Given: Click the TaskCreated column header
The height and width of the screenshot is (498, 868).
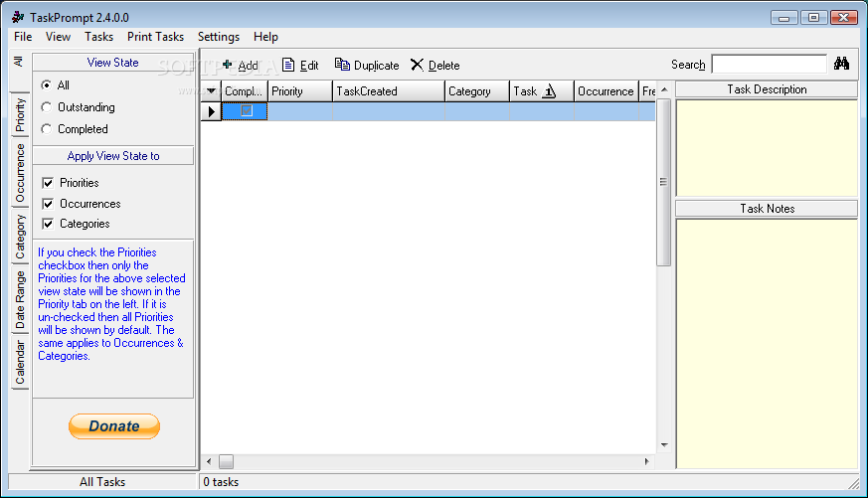Looking at the screenshot, I should click(389, 91).
